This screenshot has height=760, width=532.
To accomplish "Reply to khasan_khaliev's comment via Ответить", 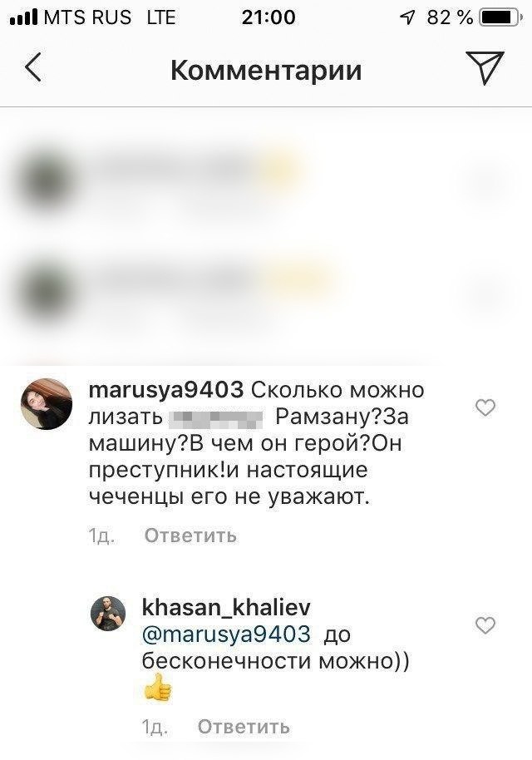I will (244, 727).
